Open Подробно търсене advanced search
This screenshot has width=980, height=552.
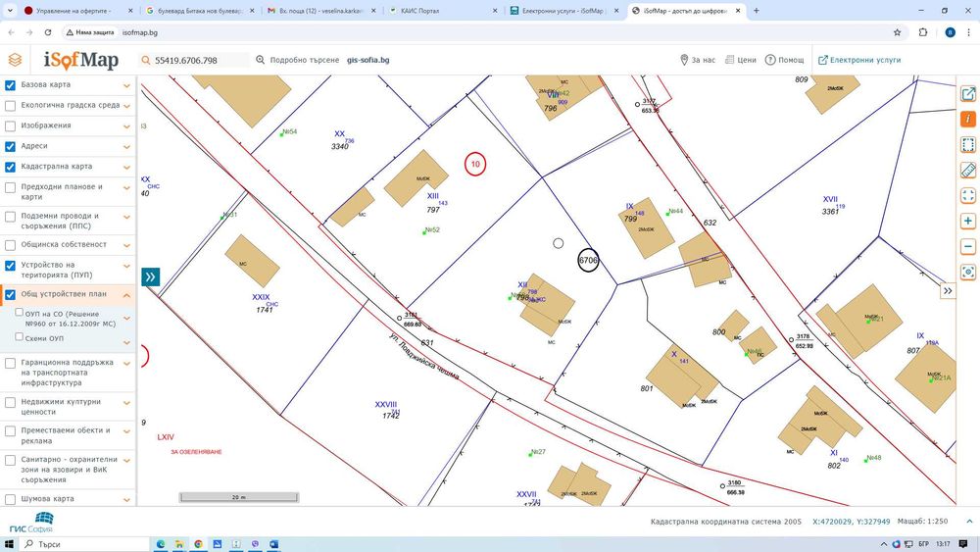[x=298, y=60]
